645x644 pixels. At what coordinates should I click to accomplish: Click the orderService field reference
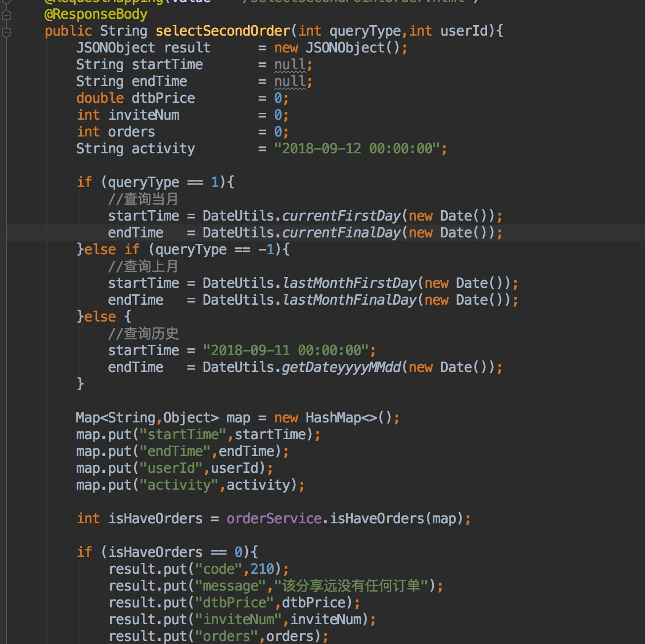[274, 519]
